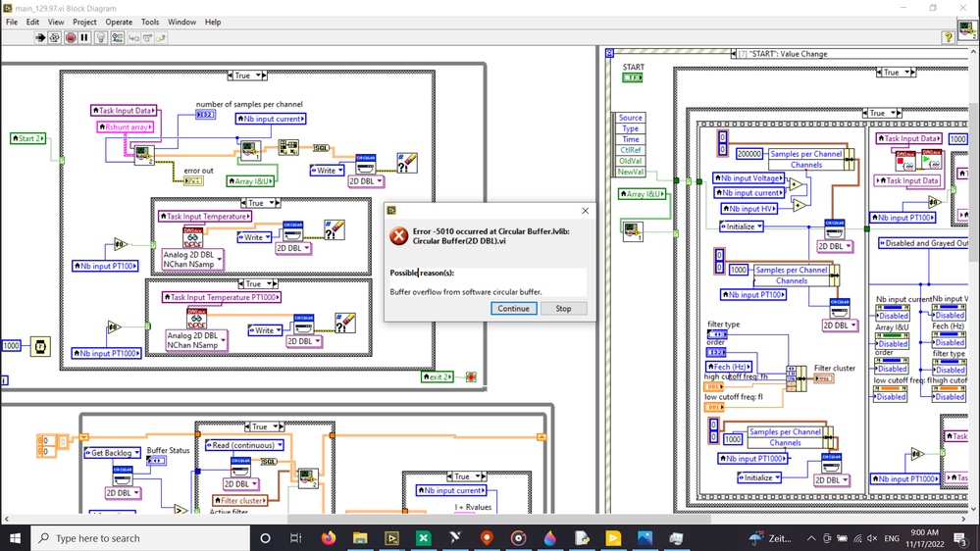Click the START boolean terminal
980x551 pixels.
pos(633,77)
